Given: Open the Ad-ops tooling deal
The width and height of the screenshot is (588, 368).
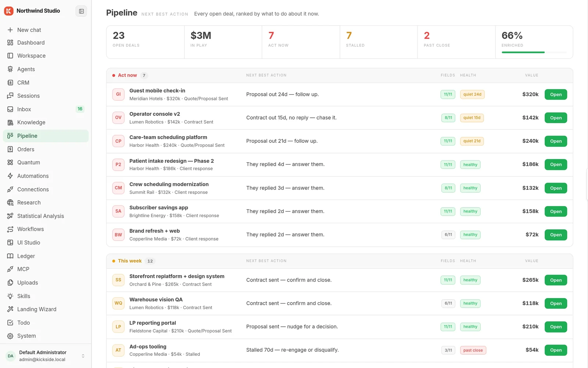Looking at the screenshot, I should pos(556,350).
